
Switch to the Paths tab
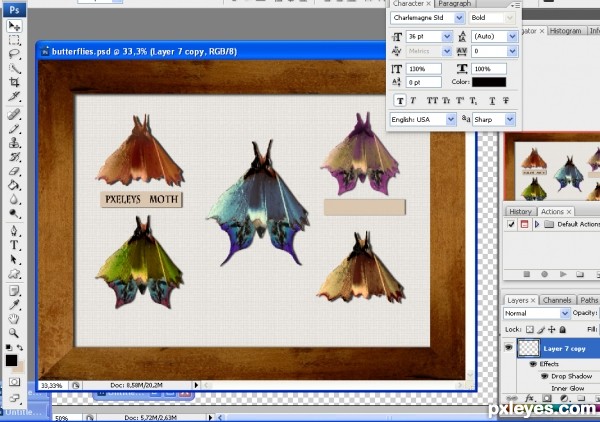tap(589, 300)
